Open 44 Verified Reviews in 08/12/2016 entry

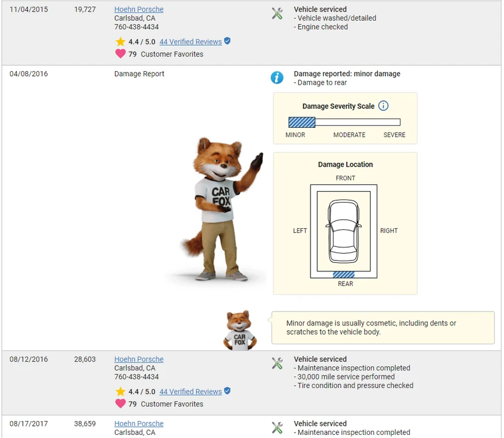pyautogui.click(x=191, y=392)
